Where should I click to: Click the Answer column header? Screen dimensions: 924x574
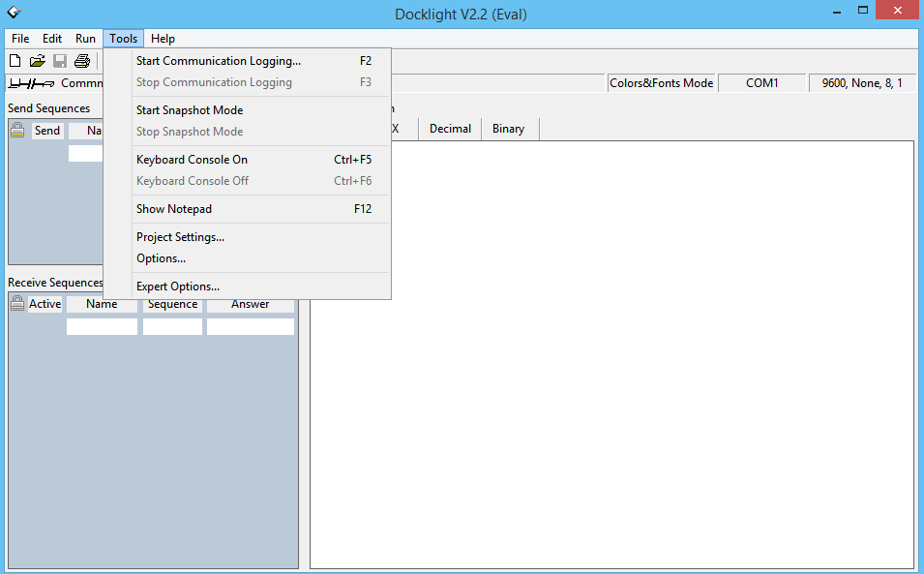click(x=251, y=304)
